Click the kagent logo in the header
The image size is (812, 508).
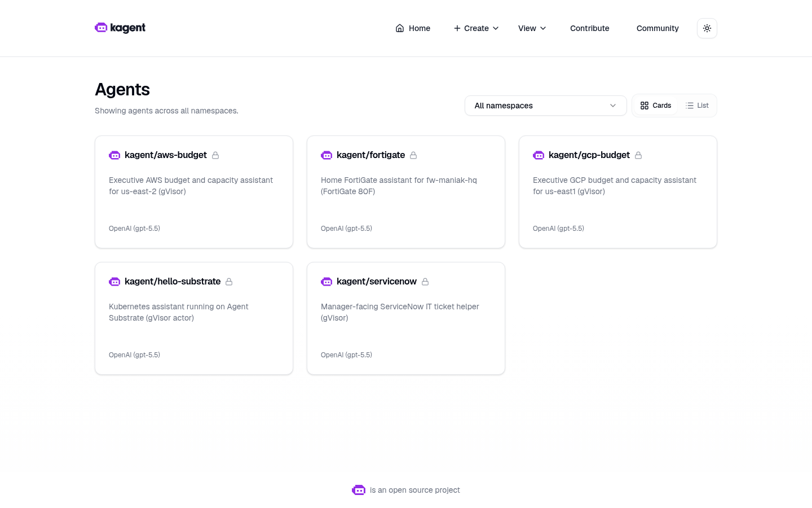pyautogui.click(x=120, y=28)
